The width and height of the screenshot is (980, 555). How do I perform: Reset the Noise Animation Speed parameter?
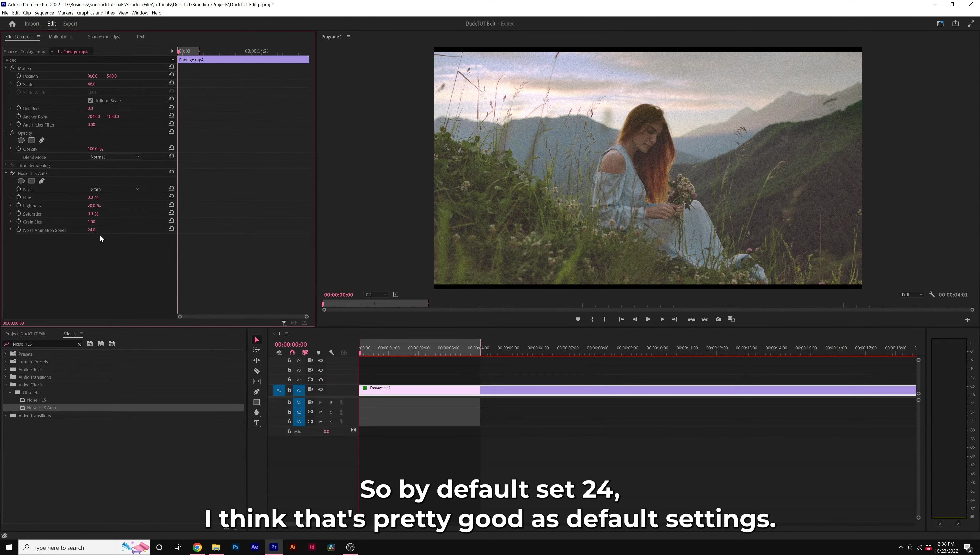pos(171,229)
